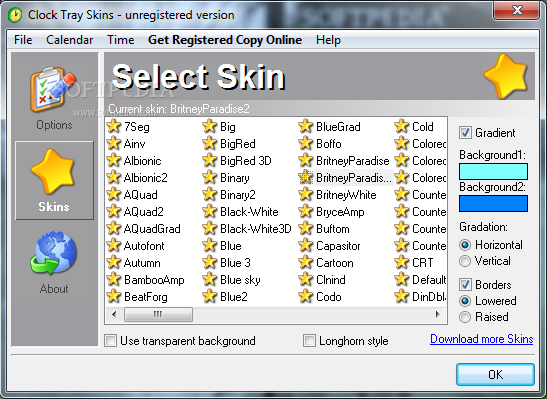Click the highlighted BritneyParadis... skin icon

[x=306, y=177]
